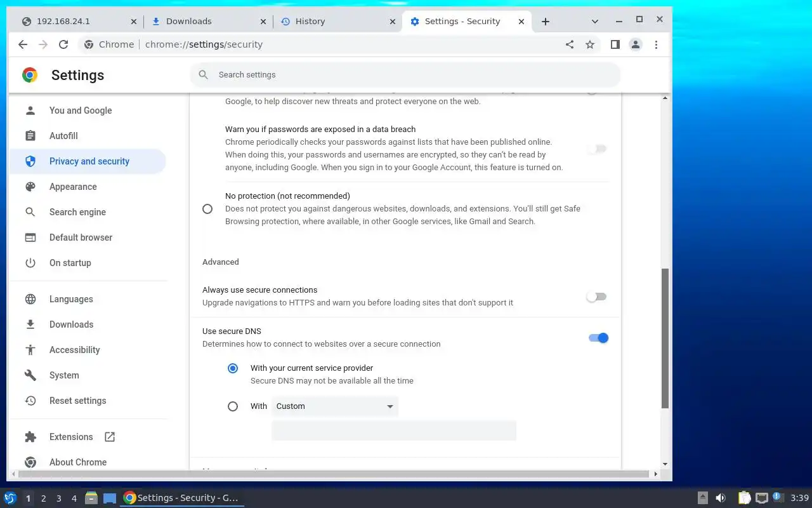This screenshot has height=508, width=812.
Task: Click the custom DNS provider input field
Action: [x=394, y=431]
